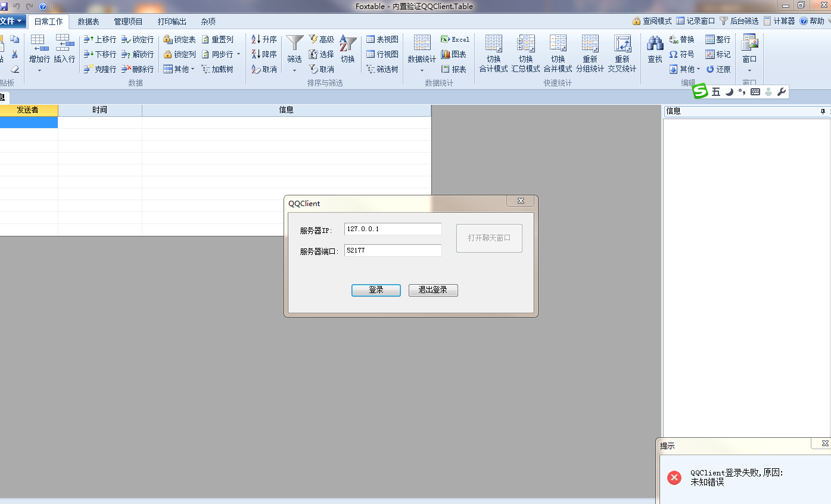Open the 帮助 dropdown
This screenshot has height=504, width=831.
pos(814,21)
